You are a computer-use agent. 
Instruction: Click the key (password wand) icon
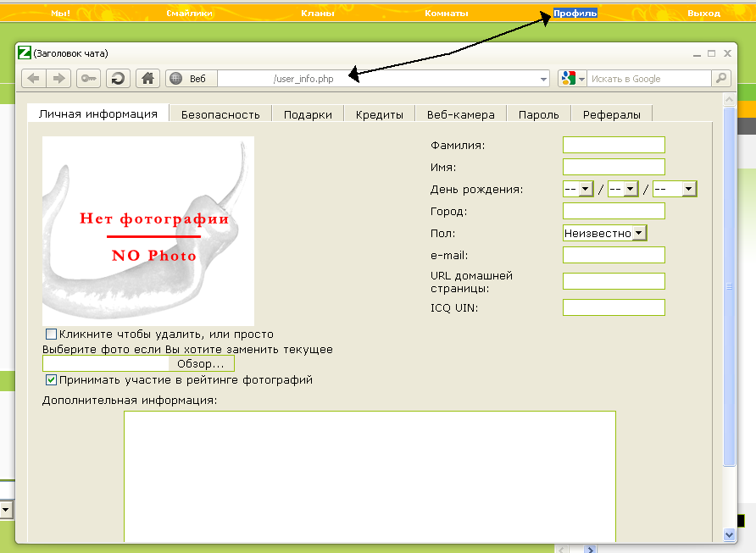tap(88, 79)
